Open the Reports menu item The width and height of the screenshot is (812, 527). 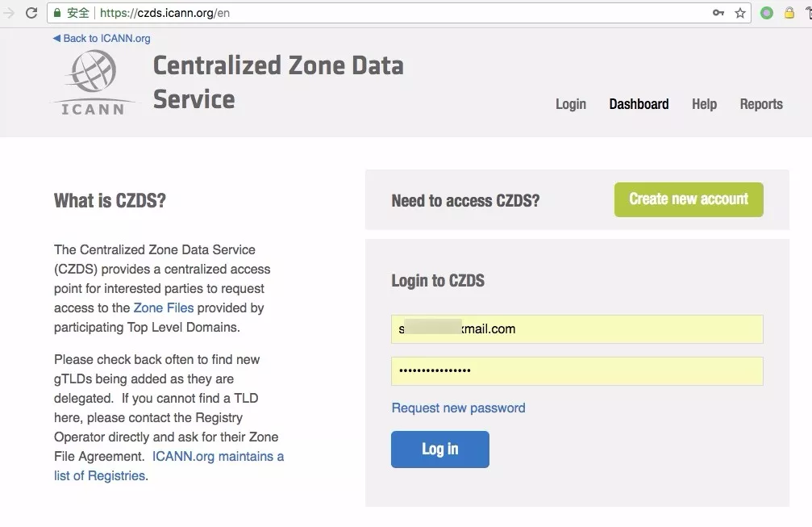(761, 104)
